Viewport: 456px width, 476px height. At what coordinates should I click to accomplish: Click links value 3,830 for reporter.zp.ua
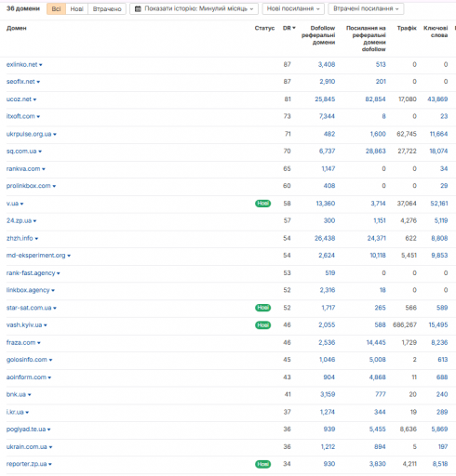click(x=377, y=464)
